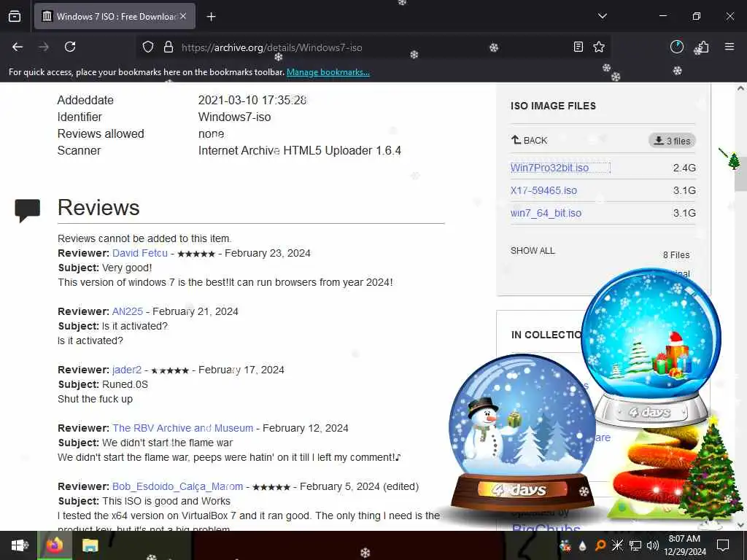Open network status tray icon
Viewport: 747px width, 560px height.
pyautogui.click(x=635, y=545)
